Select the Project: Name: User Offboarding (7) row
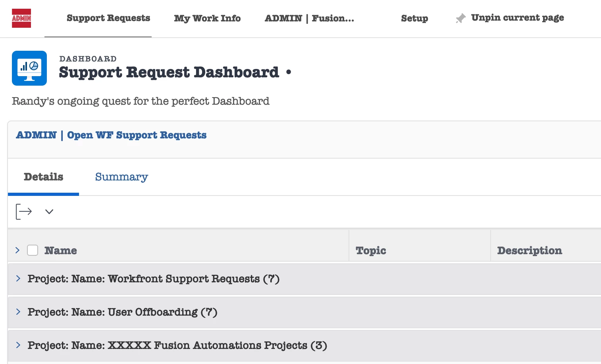The image size is (601, 364). tap(304, 312)
